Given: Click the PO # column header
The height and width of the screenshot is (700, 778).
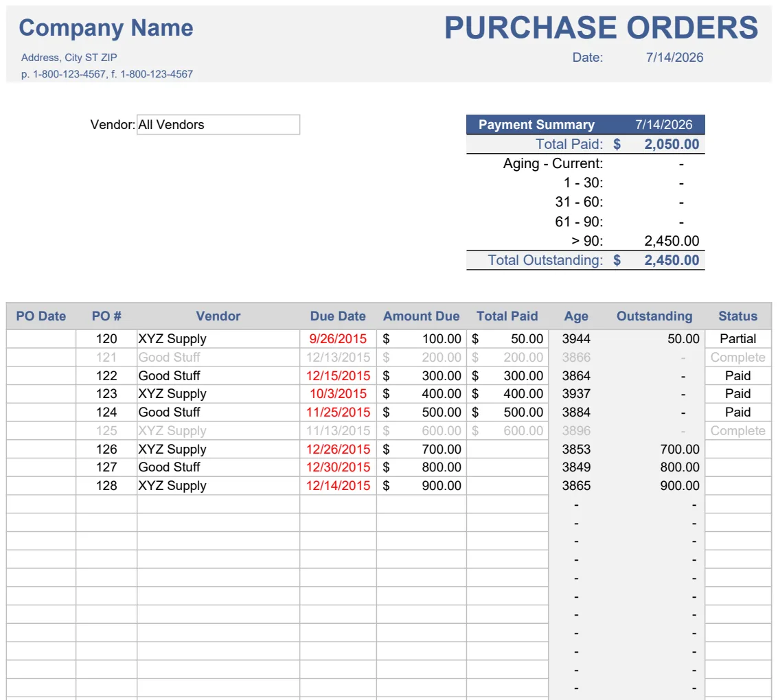Looking at the screenshot, I should [106, 316].
